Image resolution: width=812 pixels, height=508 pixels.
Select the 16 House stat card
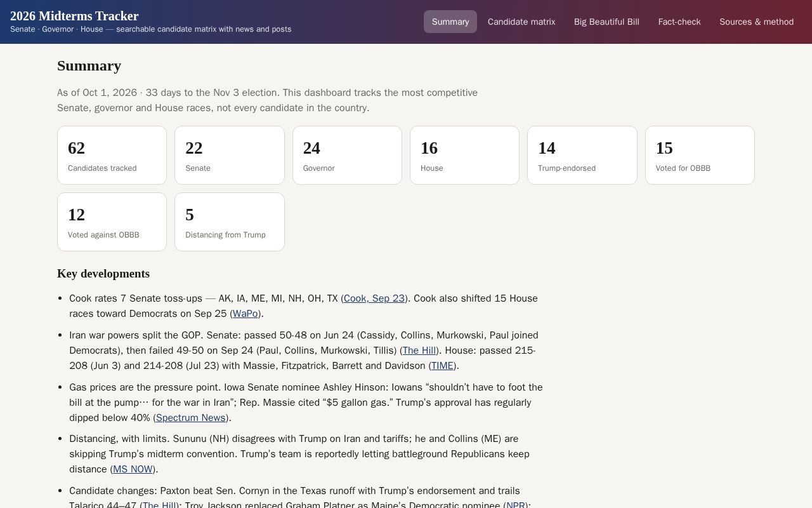coord(464,155)
